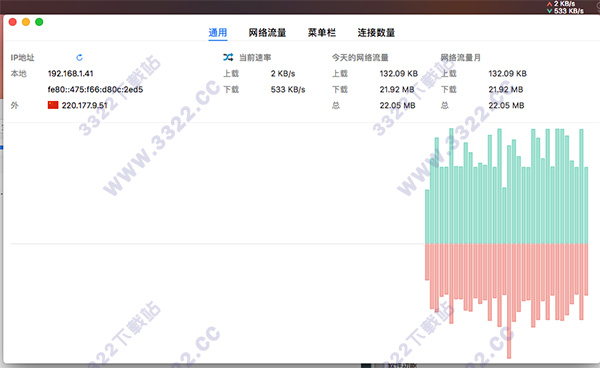Click the upload speed arrow in the menu bar
600x368 pixels.
549,4
